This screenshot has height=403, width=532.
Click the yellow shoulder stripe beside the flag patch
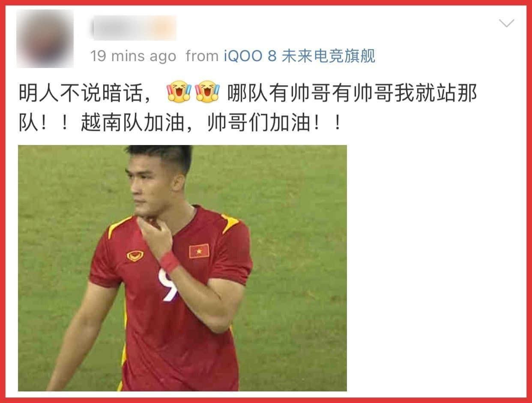[230, 223]
